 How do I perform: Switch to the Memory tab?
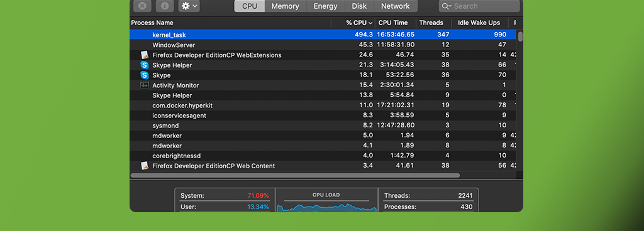coord(285,6)
